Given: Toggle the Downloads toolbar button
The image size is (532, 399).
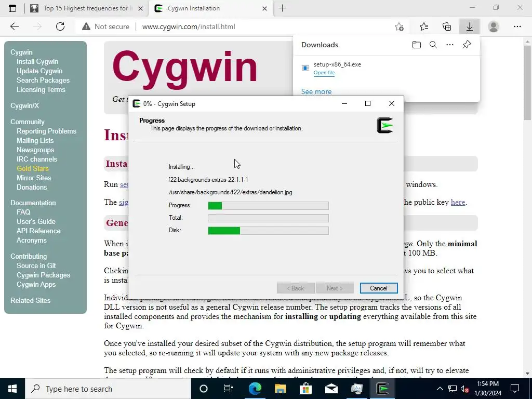Looking at the screenshot, I should (470, 26).
